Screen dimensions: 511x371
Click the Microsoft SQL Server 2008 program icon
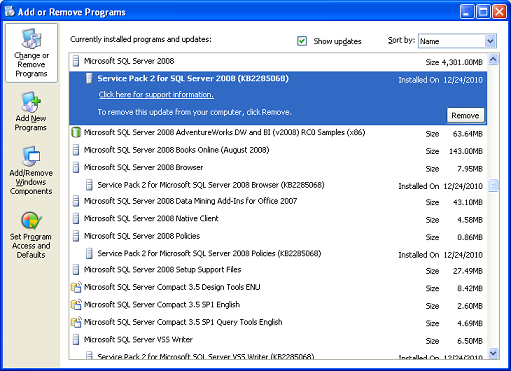point(76,61)
